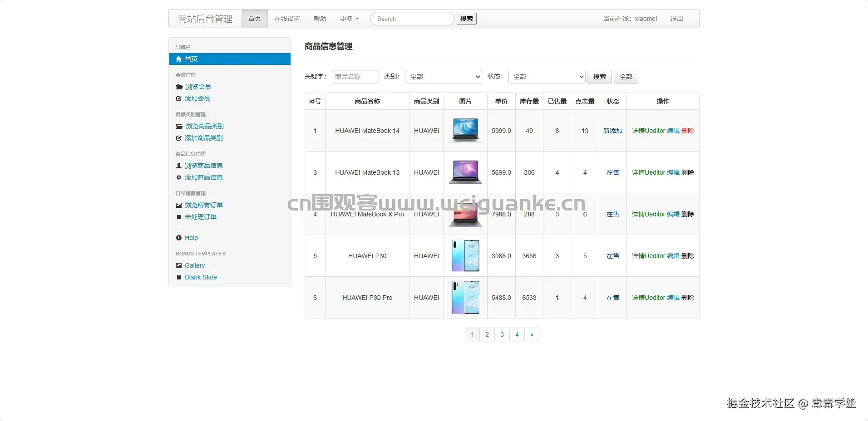This screenshot has width=868, height=421.
Task: Open Ueditor for HUAWEI P30 Pro
Action: pos(655,298)
